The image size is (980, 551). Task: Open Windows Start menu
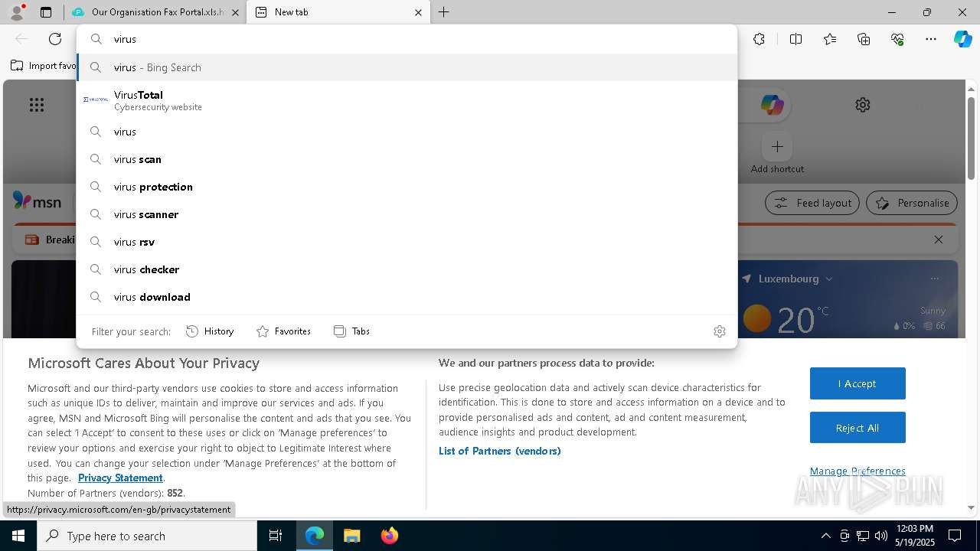[x=18, y=536]
